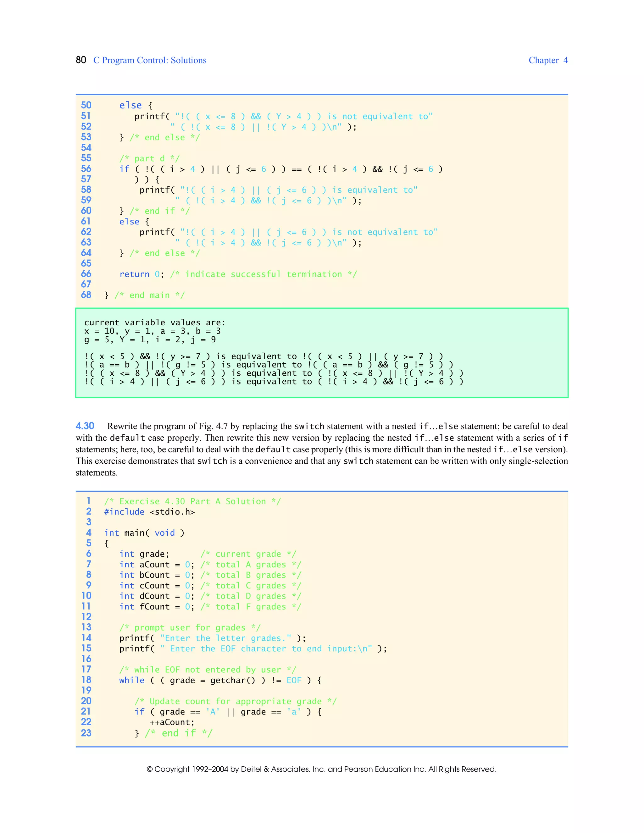The width and height of the screenshot is (644, 833).
Task: Click 'int bCount = 0;' declaration
Action: click(x=157, y=575)
